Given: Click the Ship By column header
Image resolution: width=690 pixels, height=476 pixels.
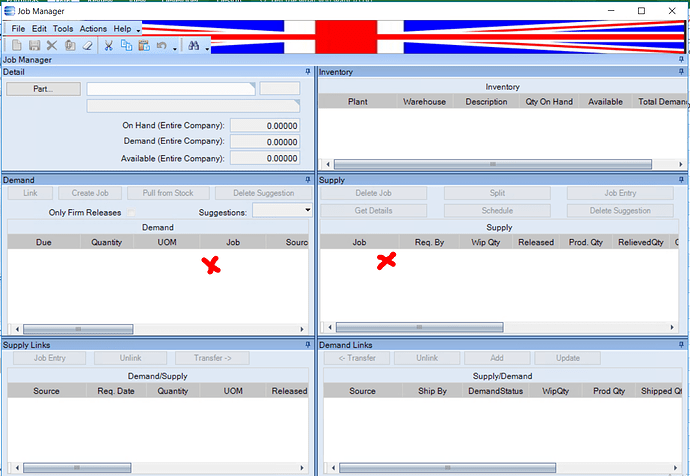Looking at the screenshot, I should pyautogui.click(x=432, y=391).
